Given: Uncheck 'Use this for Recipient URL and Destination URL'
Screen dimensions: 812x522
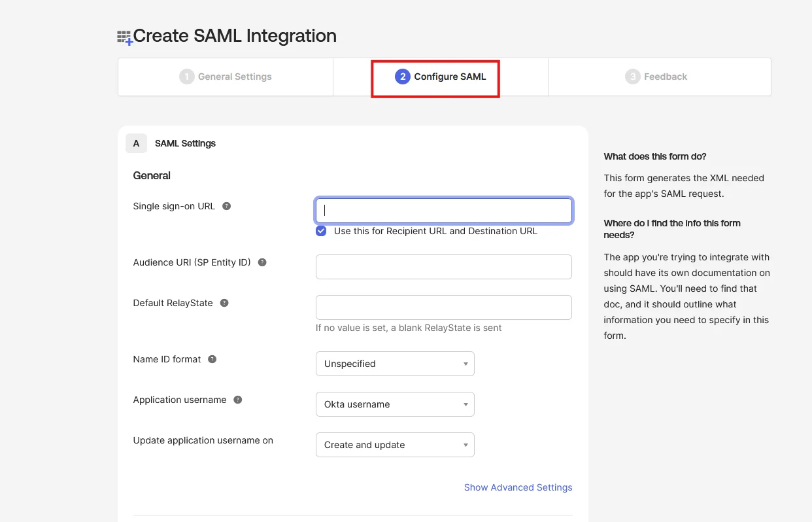Looking at the screenshot, I should [320, 231].
